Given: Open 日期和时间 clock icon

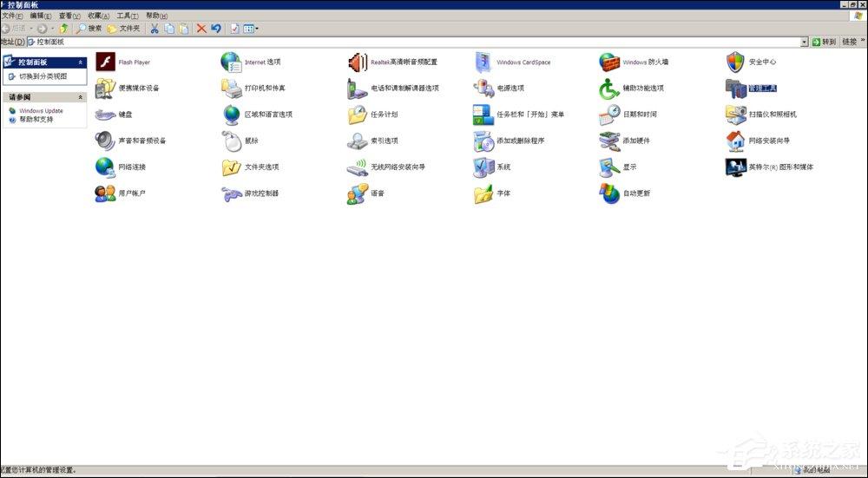Looking at the screenshot, I should [x=609, y=115].
